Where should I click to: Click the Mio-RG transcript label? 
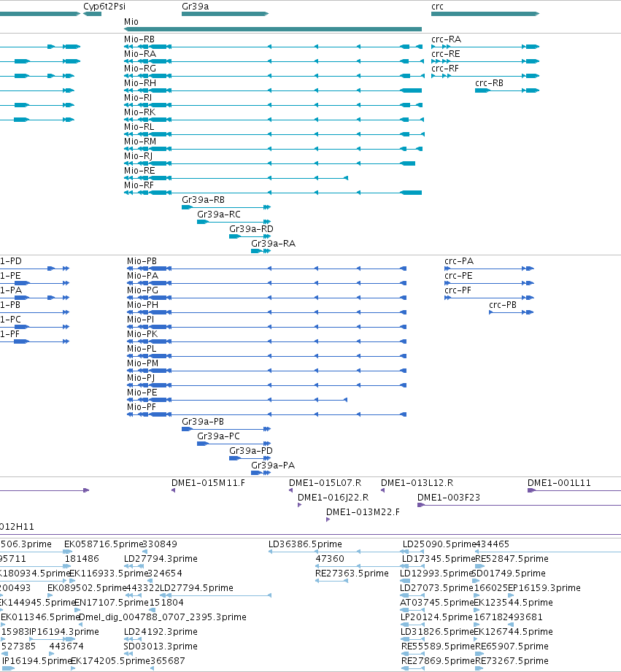tap(139, 69)
